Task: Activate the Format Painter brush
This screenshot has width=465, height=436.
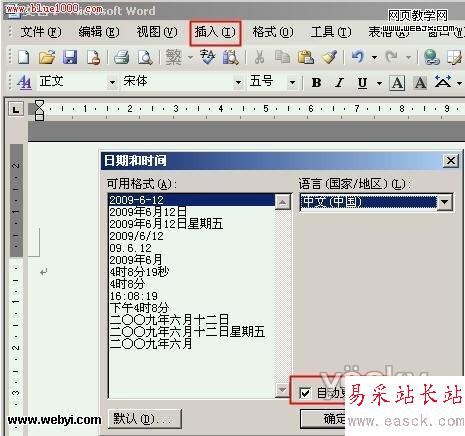Action: [329, 57]
